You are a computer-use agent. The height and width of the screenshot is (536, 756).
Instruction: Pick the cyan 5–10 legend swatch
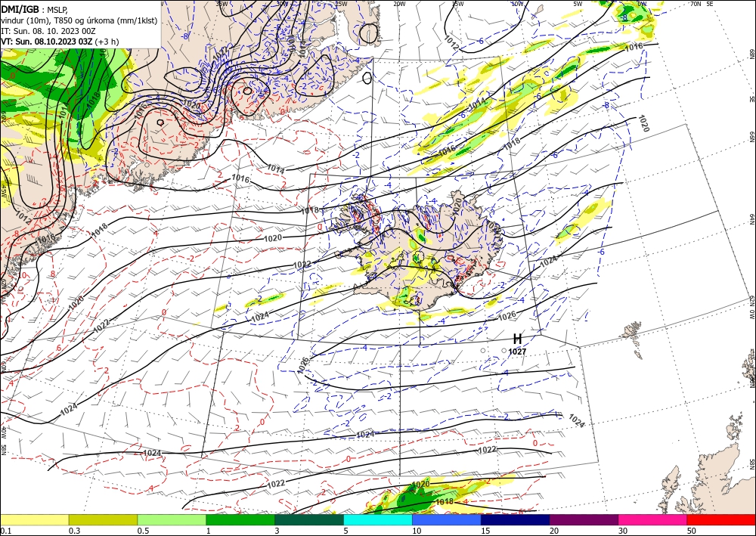pos(378,519)
